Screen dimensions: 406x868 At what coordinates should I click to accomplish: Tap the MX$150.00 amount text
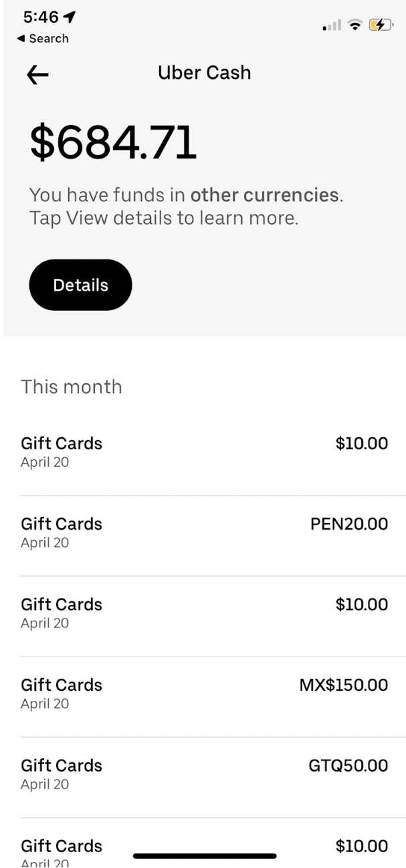343,685
